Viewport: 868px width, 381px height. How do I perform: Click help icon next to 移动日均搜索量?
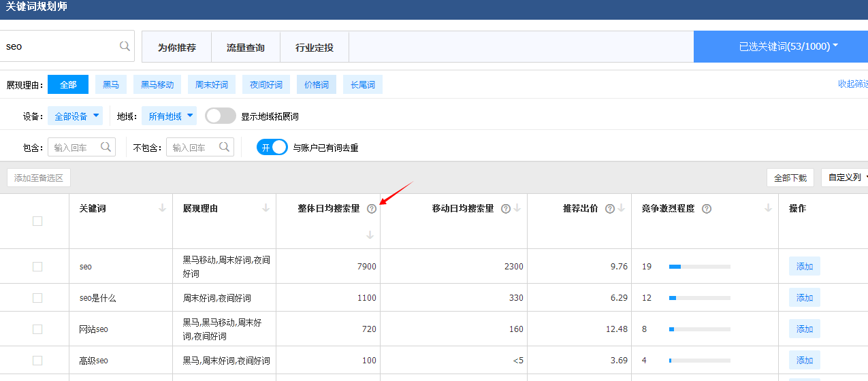click(506, 209)
